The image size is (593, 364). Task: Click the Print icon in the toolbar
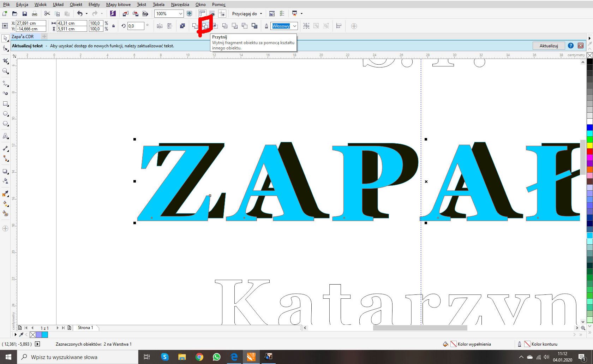(35, 14)
